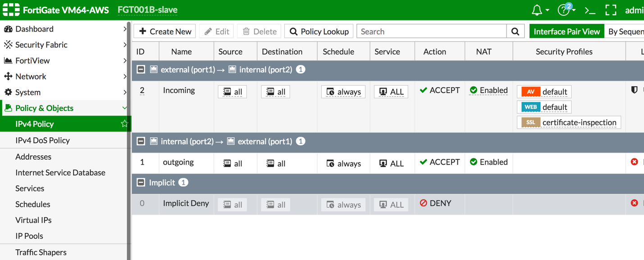Switch to Interface Pair View
The width and height of the screenshot is (644, 260).
click(566, 32)
